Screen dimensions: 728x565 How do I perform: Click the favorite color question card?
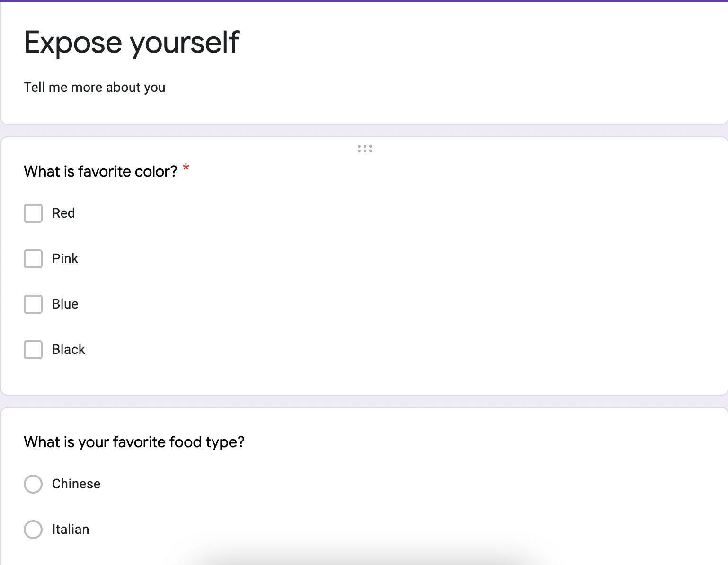[364, 265]
